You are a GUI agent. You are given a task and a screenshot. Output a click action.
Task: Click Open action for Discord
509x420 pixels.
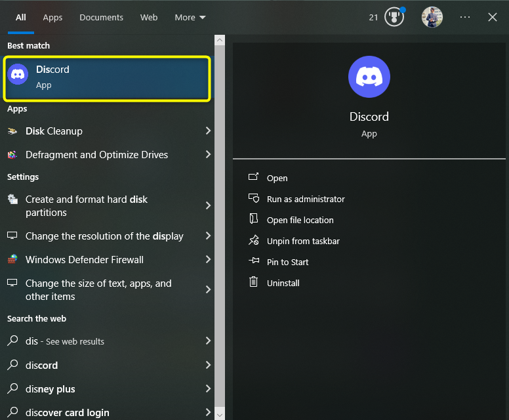[277, 178]
